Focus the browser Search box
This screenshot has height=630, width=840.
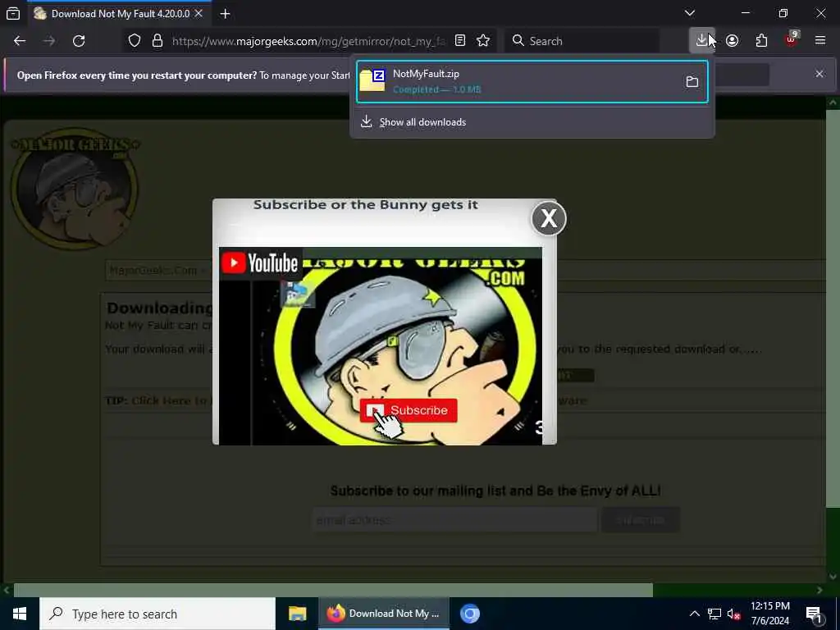pyautogui.click(x=582, y=41)
